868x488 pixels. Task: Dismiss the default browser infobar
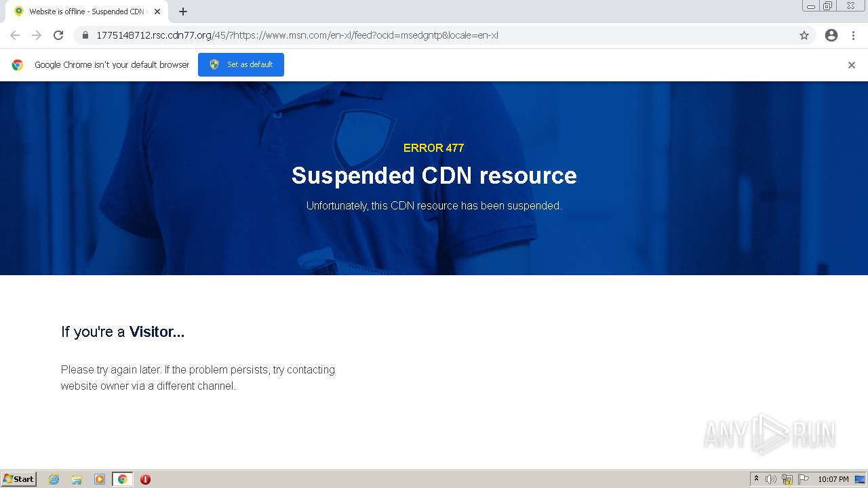pyautogui.click(x=852, y=65)
